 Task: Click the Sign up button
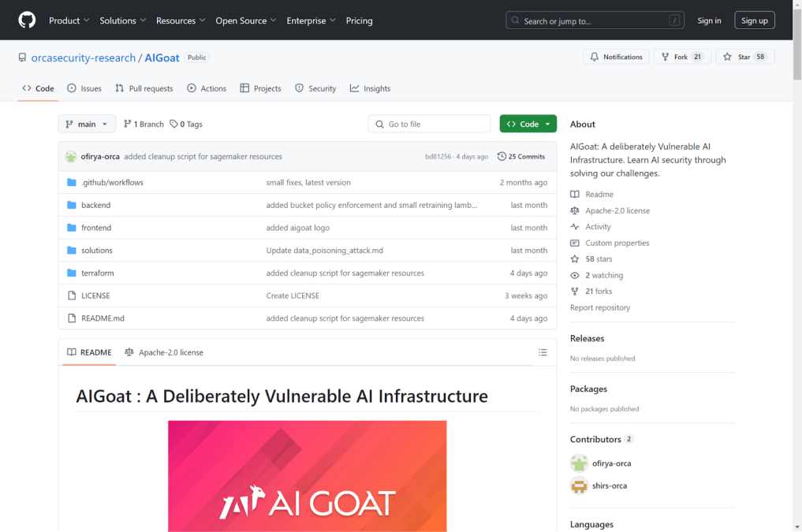(755, 20)
